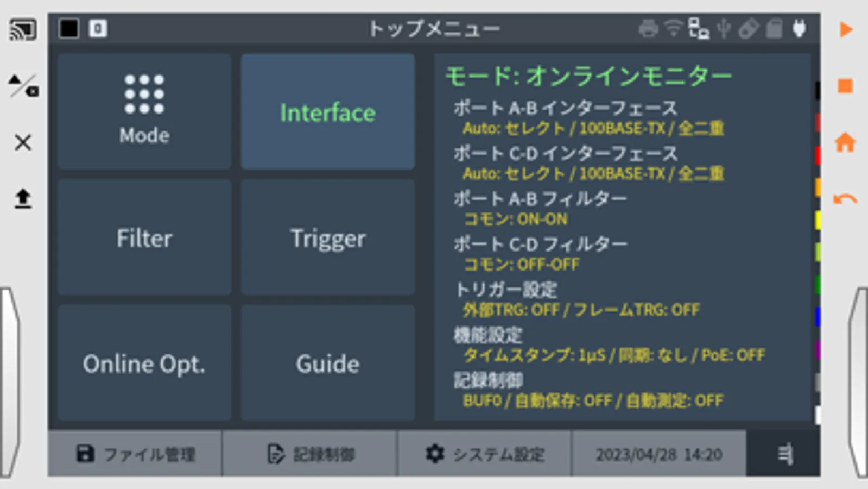Select the orange color strip
This screenshot has width=868, height=489.
[818, 187]
